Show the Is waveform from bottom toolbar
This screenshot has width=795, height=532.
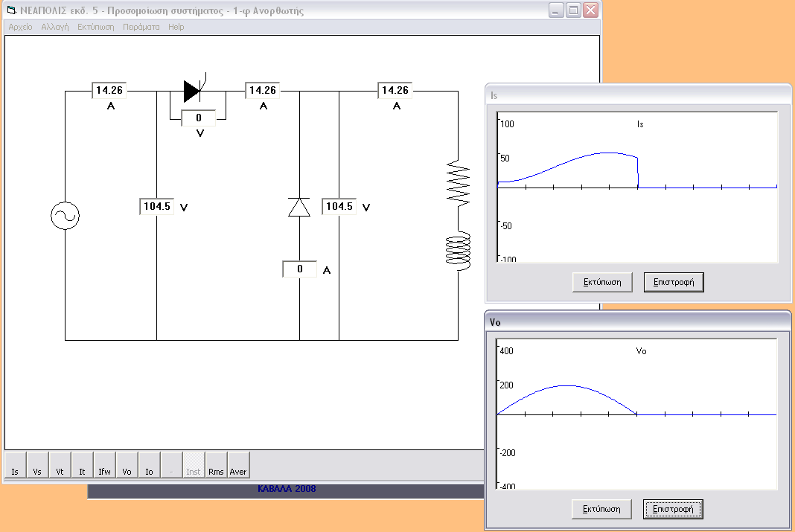[15, 465]
